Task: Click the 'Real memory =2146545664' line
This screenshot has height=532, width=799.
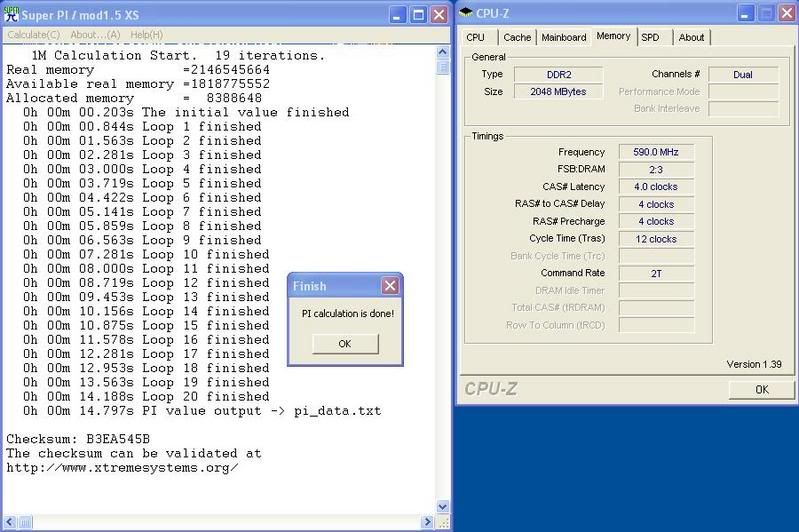Action: point(138,70)
